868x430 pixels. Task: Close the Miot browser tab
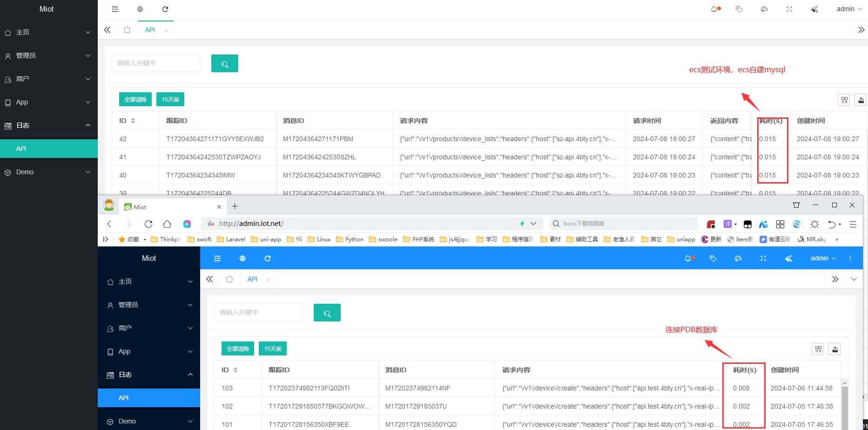pos(219,207)
